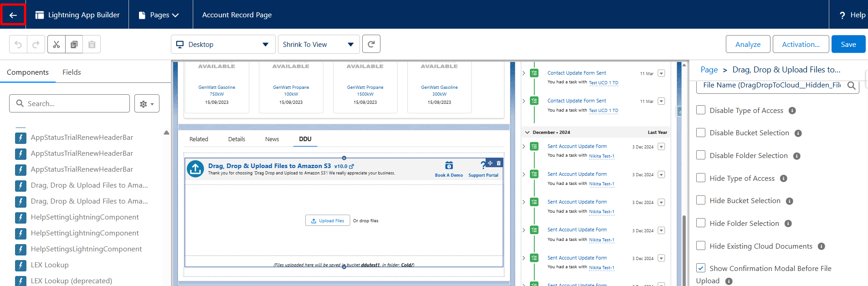This screenshot has width=868, height=286.
Task: Click the Page breadcrumb link
Action: (709, 70)
